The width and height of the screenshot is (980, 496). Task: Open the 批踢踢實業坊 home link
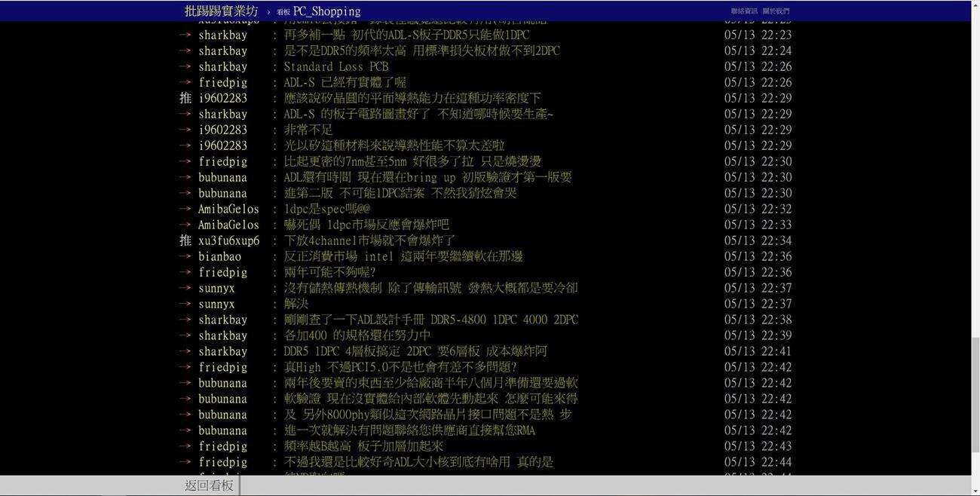pos(221,11)
